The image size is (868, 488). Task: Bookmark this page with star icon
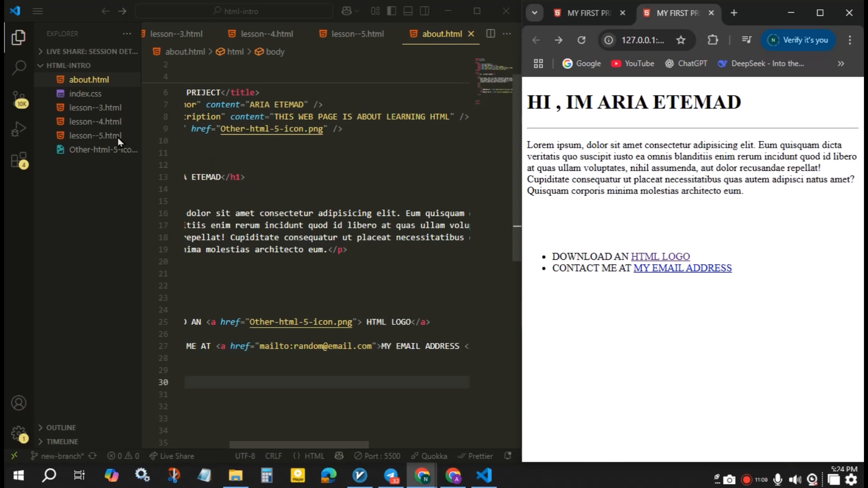point(681,40)
